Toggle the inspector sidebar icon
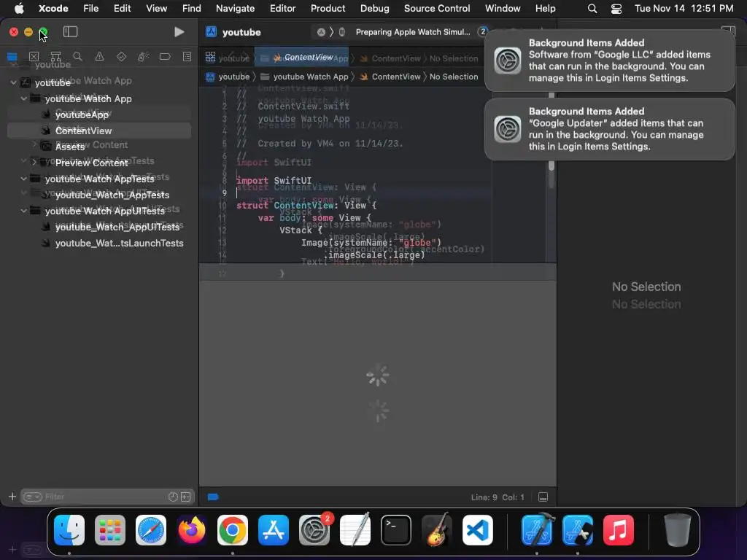 (729, 31)
